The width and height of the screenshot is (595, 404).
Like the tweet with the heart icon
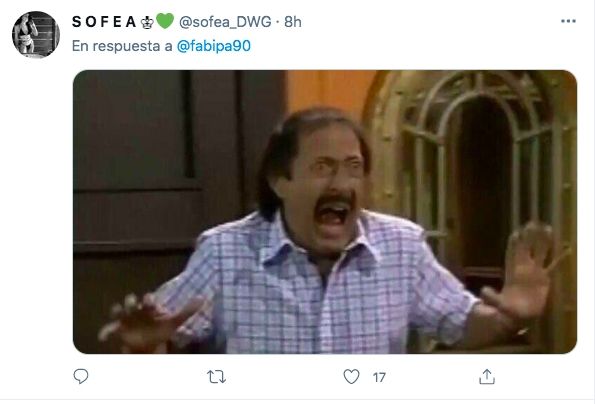pyautogui.click(x=351, y=377)
